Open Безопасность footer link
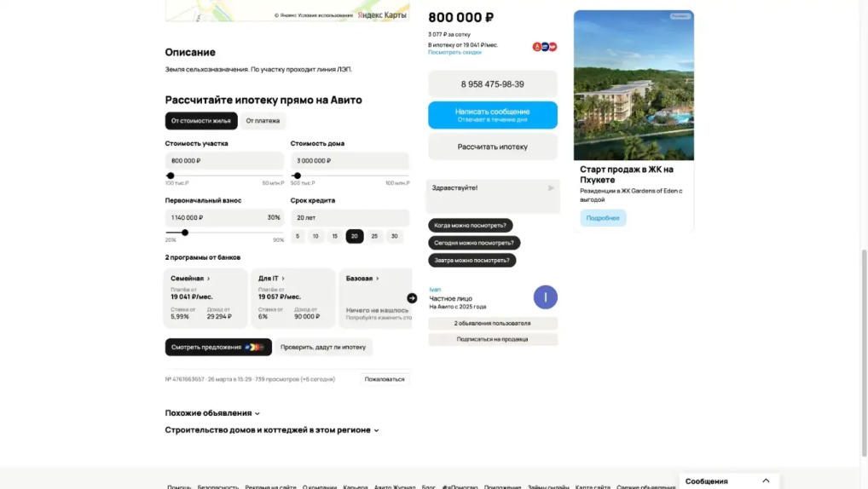The width and height of the screenshot is (868, 489). (x=218, y=486)
